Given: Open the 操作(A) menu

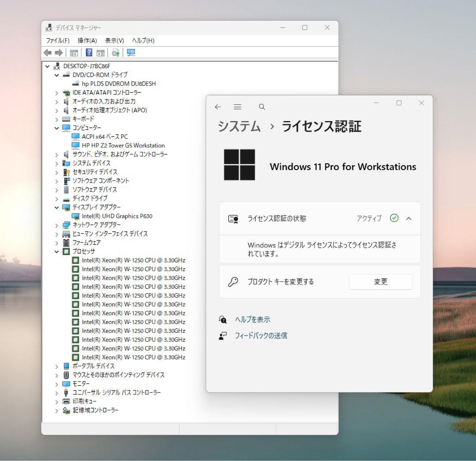Looking at the screenshot, I should click(x=87, y=41).
